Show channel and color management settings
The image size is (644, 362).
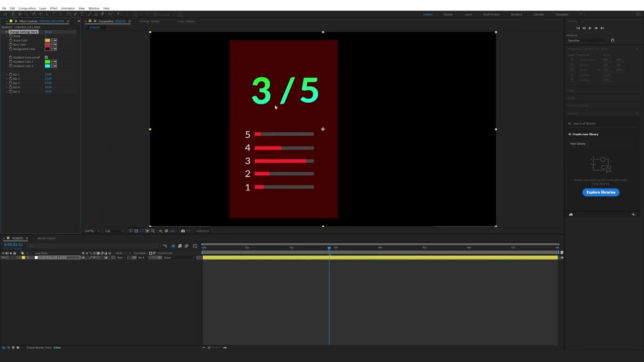coord(161,231)
